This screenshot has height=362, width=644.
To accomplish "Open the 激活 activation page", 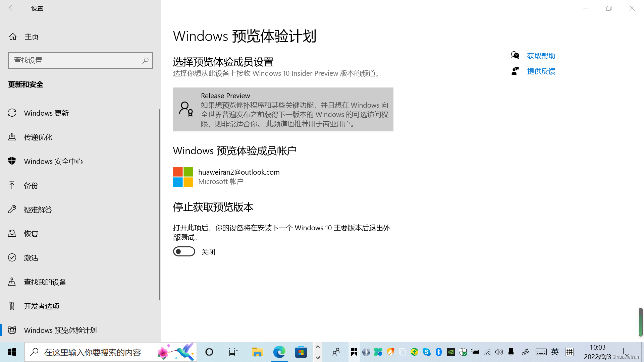I will pos(31,258).
